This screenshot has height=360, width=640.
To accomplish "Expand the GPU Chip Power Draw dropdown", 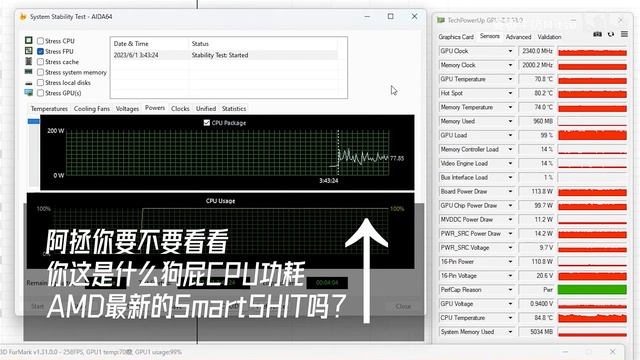I will coord(510,205).
